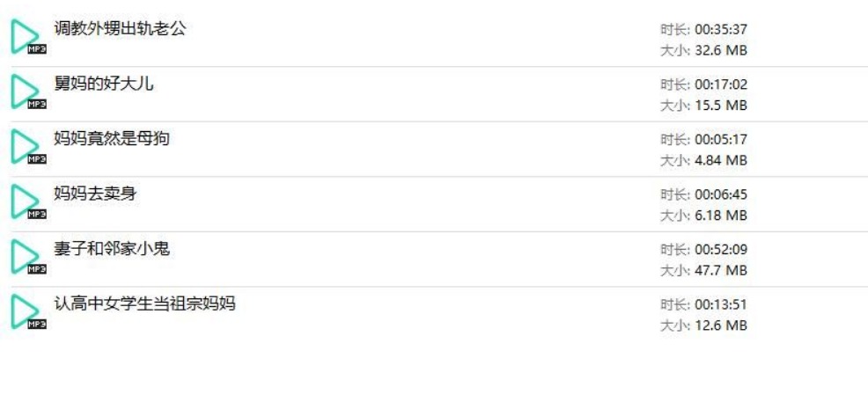Play the MP3 lasting 00:13:51
This screenshot has width=868, height=402.
point(27,311)
